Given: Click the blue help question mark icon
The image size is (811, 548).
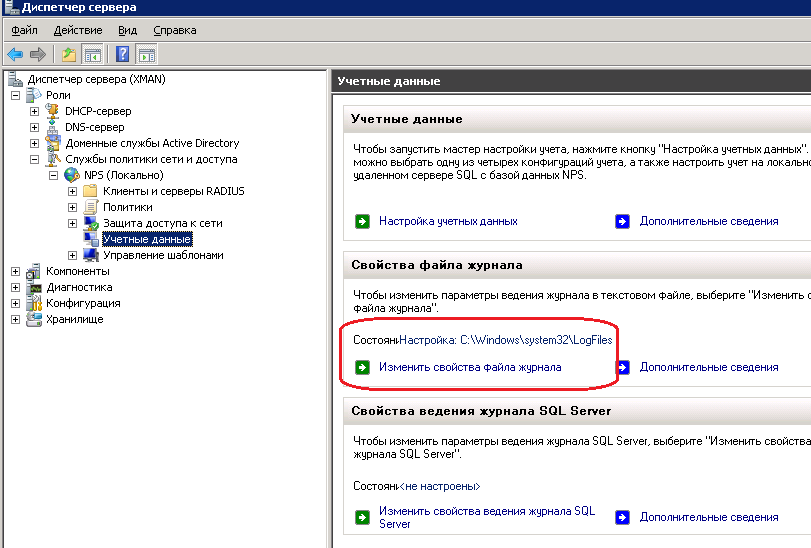Looking at the screenshot, I should coord(122,54).
